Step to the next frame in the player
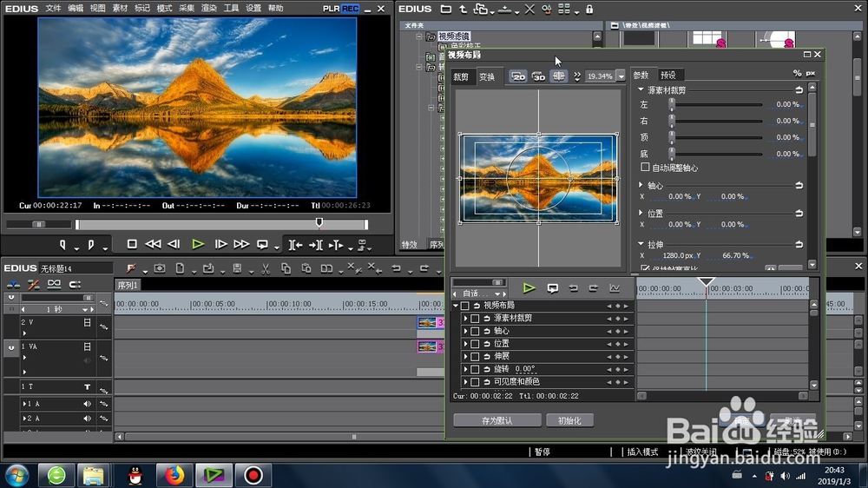 pyautogui.click(x=220, y=244)
